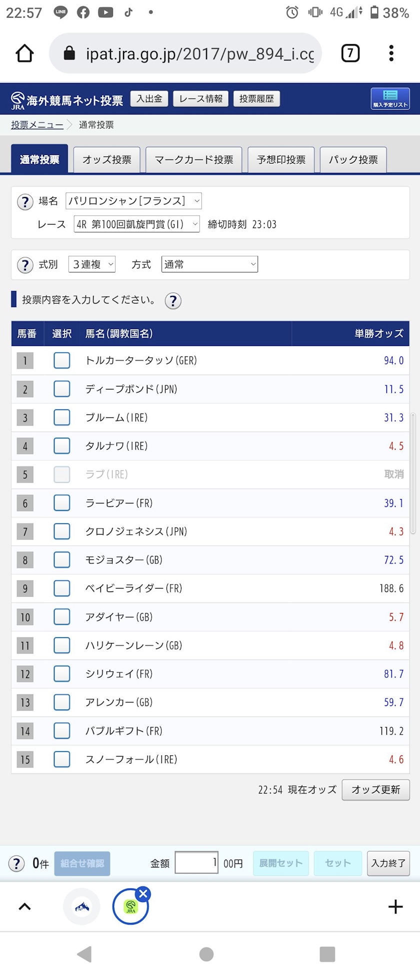Click help icon next to 投票内容 instruction
Screen dimensions: 420x980
click(173, 301)
